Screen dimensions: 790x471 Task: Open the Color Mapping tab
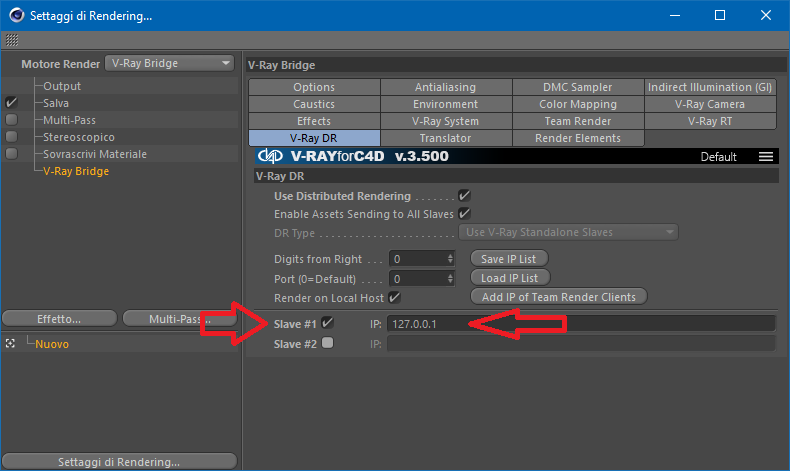(x=578, y=104)
